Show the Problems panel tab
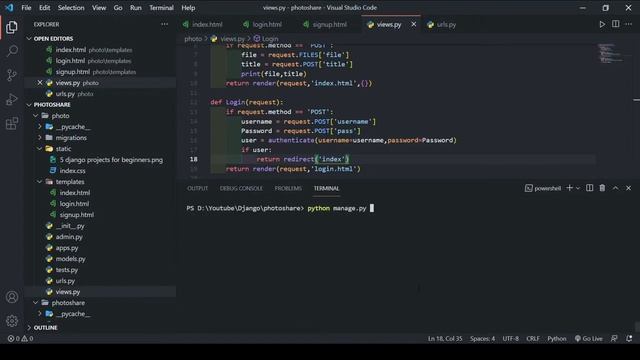The width and height of the screenshot is (640, 360). 288,188
